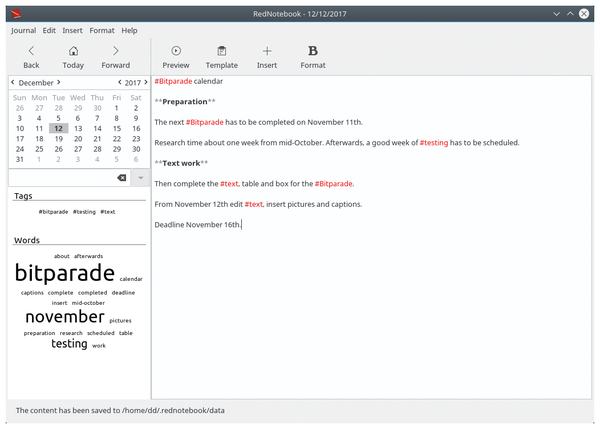Click 'Deadline November 16th.' line in editor
600x429 pixels.
tap(197, 225)
